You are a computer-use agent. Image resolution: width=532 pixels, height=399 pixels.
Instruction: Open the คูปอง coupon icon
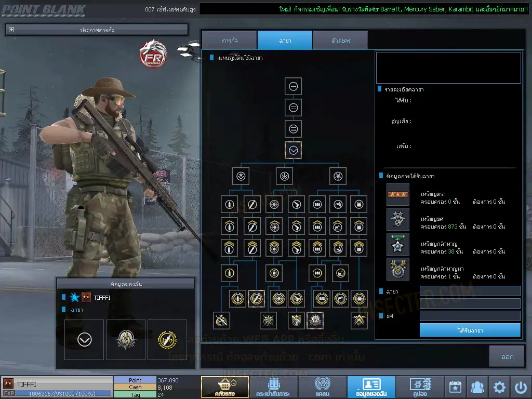420,387
